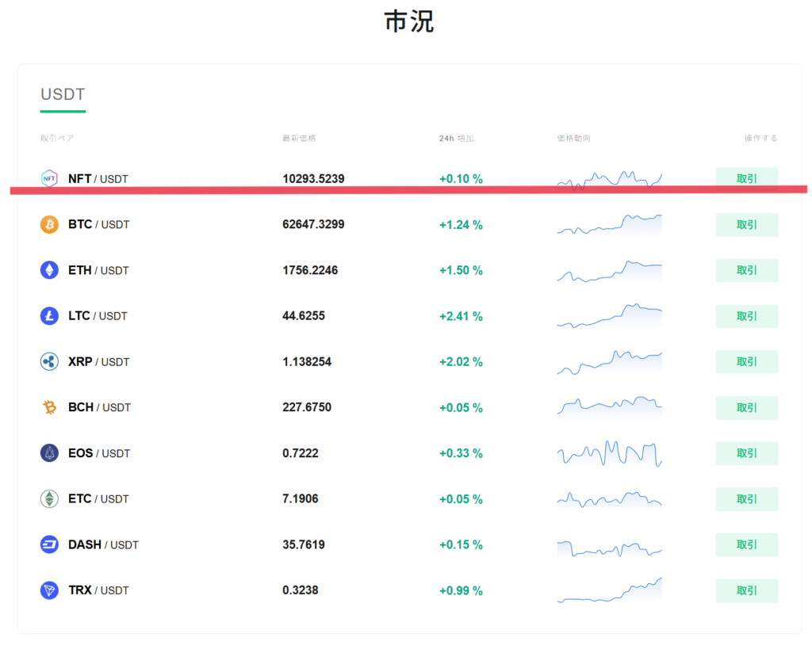Click the NFT coin icon
Screen dimensions: 812x645
pyautogui.click(x=49, y=178)
